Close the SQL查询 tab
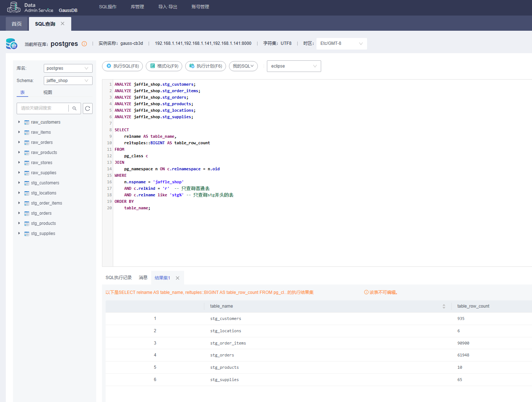The width and height of the screenshot is (532, 402). tap(63, 23)
